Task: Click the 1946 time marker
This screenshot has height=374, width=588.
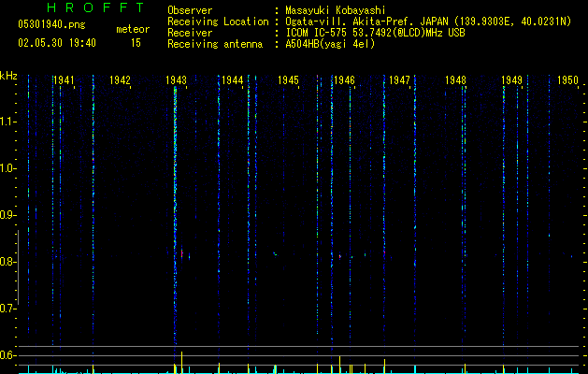Action: (344, 80)
